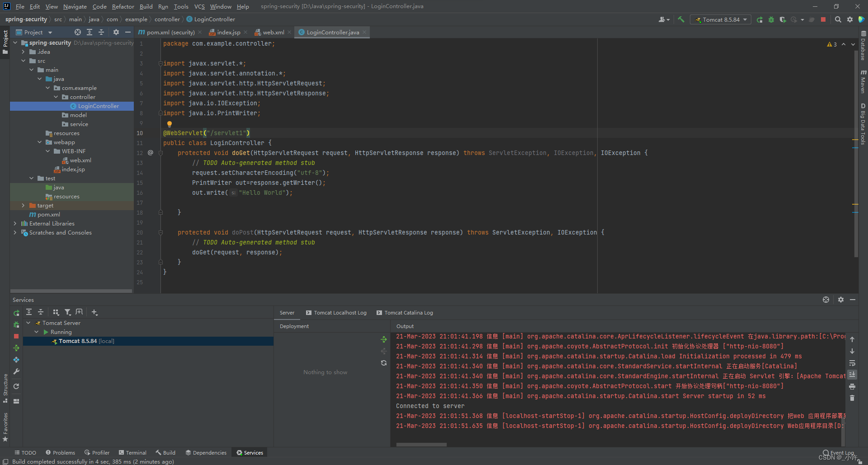Hide the Project tool window

[x=128, y=32]
